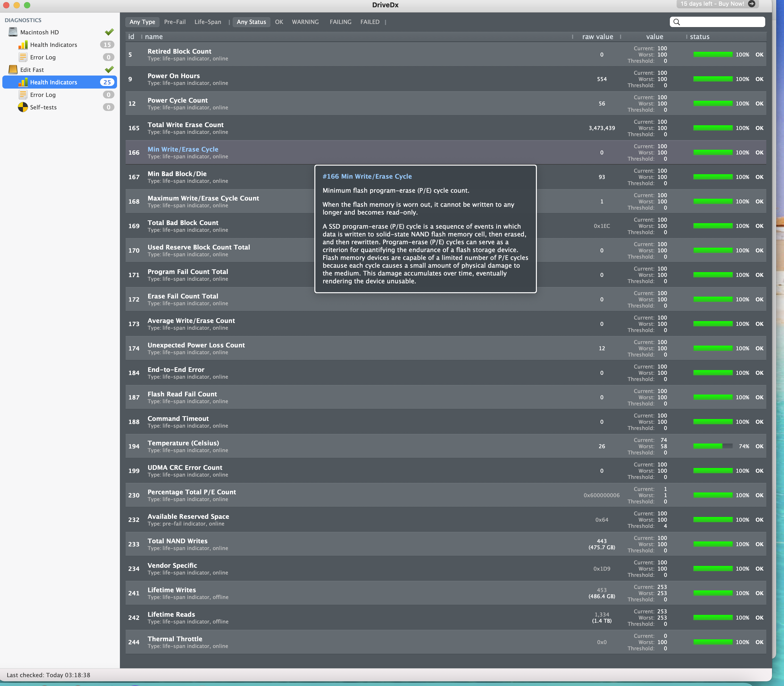Screen dimensions: 784x686
Task: Click the magnifier icon in search box
Action: pos(677,22)
